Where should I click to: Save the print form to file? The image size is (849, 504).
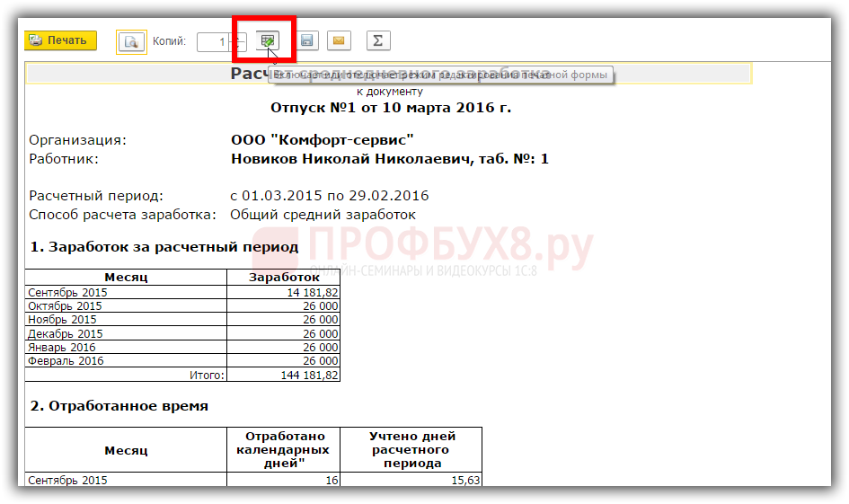tap(306, 40)
